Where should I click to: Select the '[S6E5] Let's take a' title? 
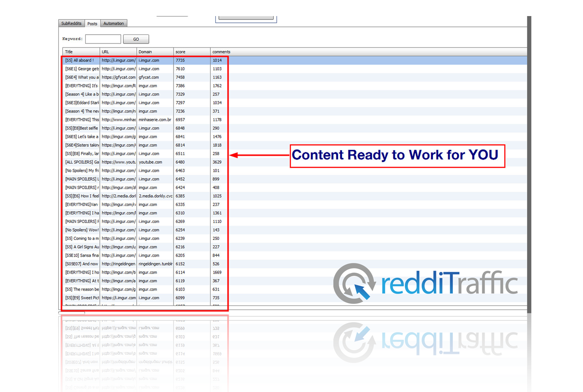tap(81, 137)
